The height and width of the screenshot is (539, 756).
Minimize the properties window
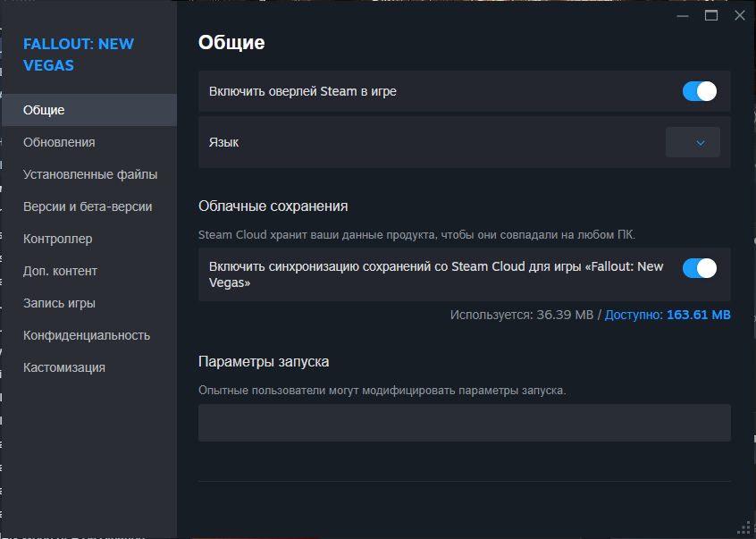tap(682, 15)
